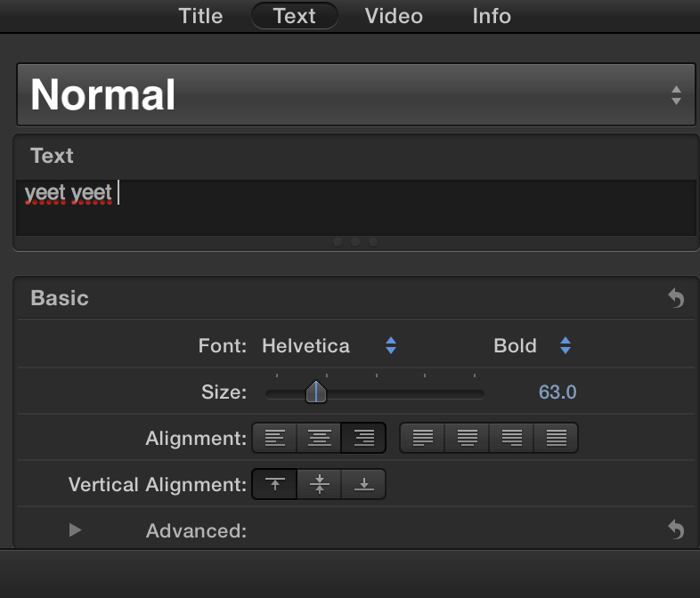This screenshot has height=598, width=700.
Task: Choose justify with last line centered
Action: click(468, 438)
